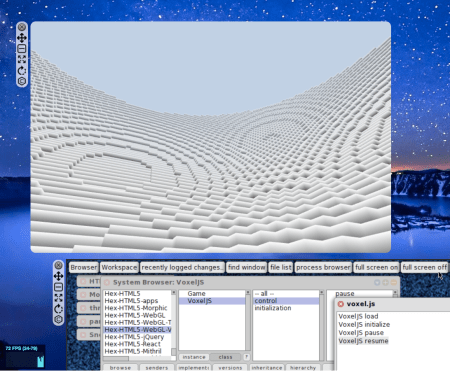Screen dimensions: 450x371
Task: Click the senders button
Action: tap(157, 368)
